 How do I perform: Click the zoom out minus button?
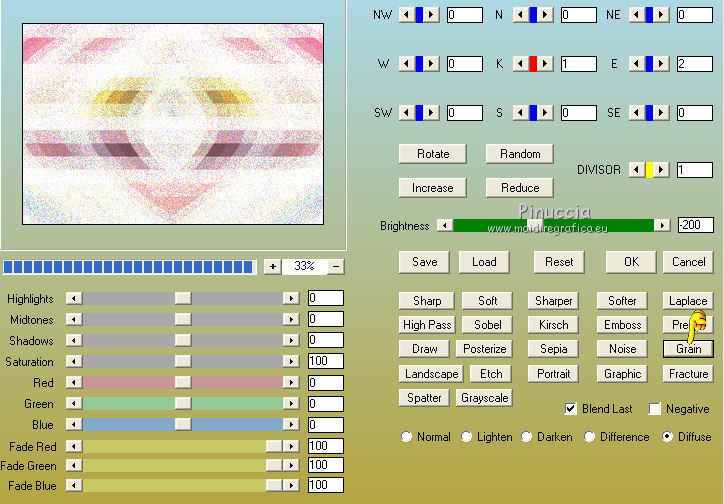(337, 267)
